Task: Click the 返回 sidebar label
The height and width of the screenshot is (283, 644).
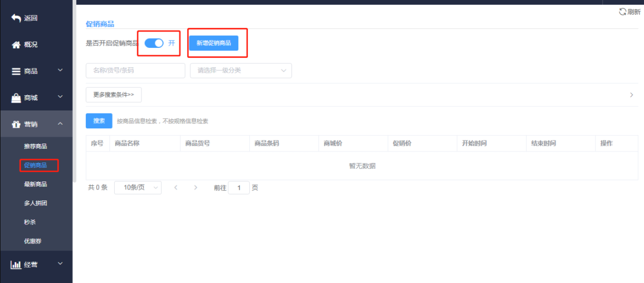Action: (x=31, y=18)
